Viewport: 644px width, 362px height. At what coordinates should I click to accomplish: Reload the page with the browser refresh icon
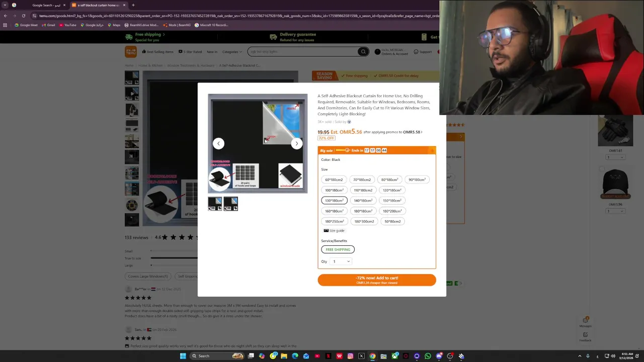[x=23, y=16]
